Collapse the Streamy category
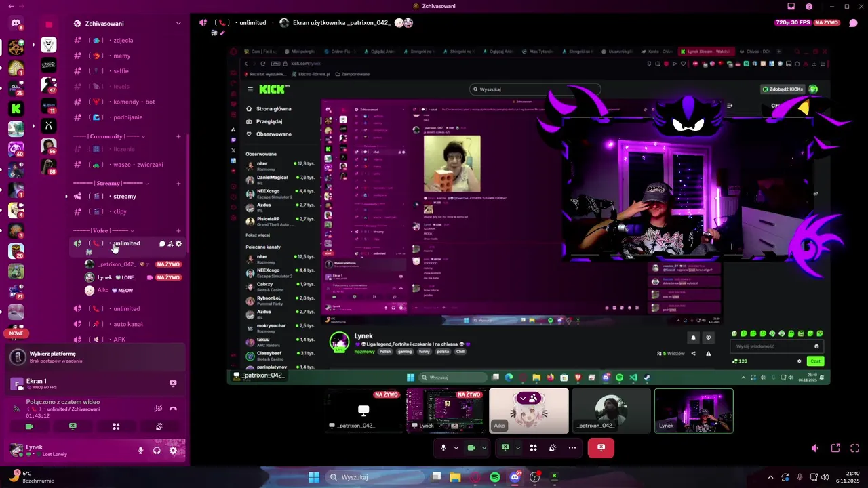Screen dimensions: 868x488 click(111, 183)
